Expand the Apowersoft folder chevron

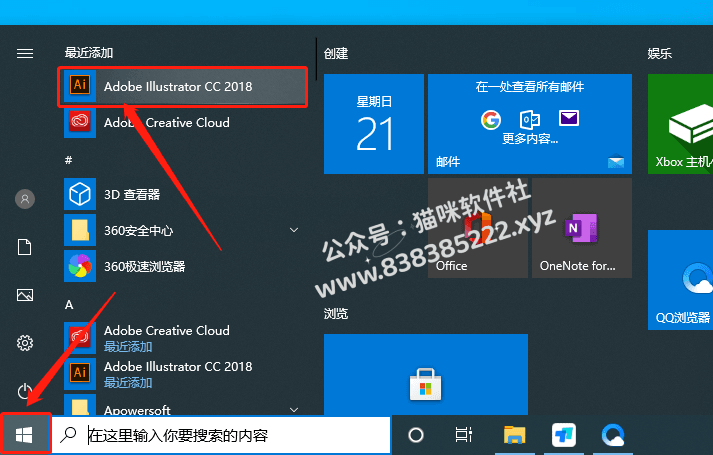(294, 410)
